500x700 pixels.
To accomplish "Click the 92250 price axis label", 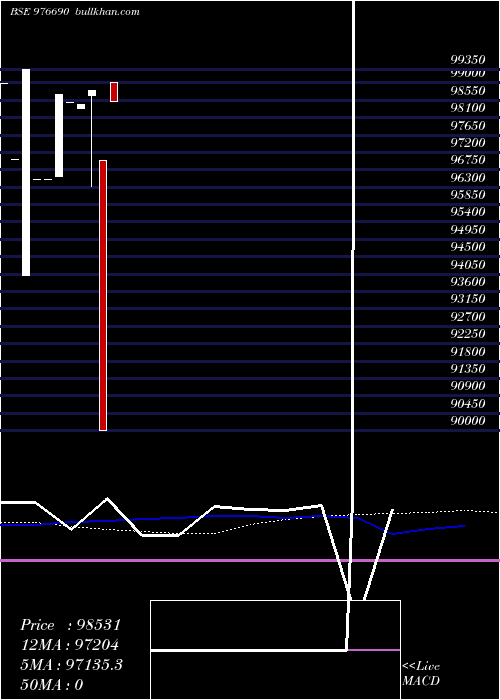I will pos(467,334).
